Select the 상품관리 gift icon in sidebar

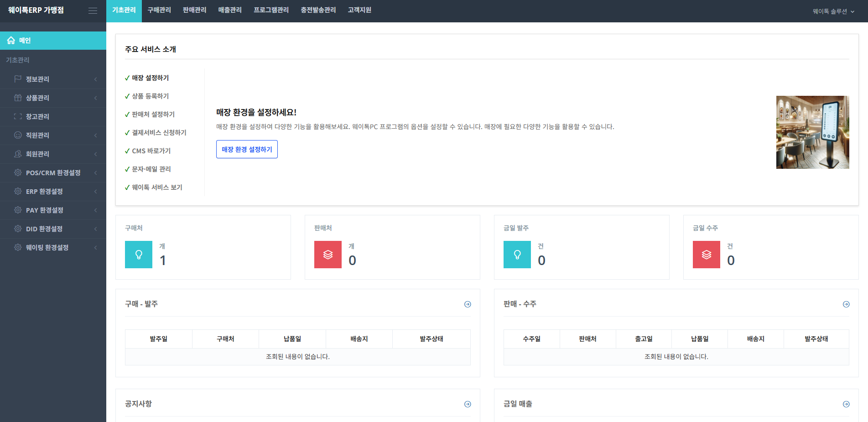[18, 98]
